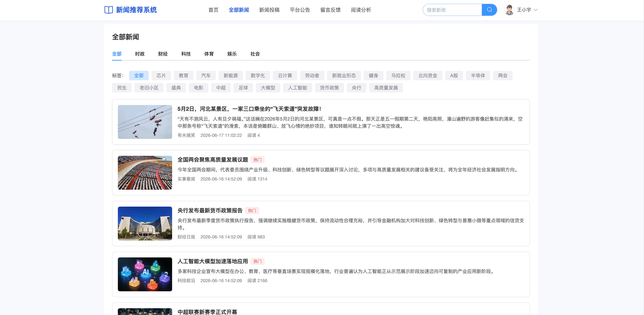
Task: Open headline 人工智能大模型加速落地应用
Action: coord(212,261)
